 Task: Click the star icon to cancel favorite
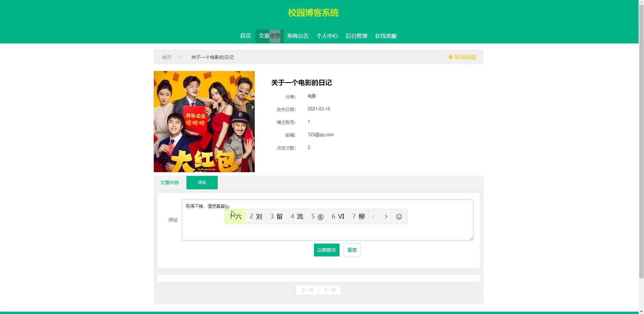click(451, 57)
